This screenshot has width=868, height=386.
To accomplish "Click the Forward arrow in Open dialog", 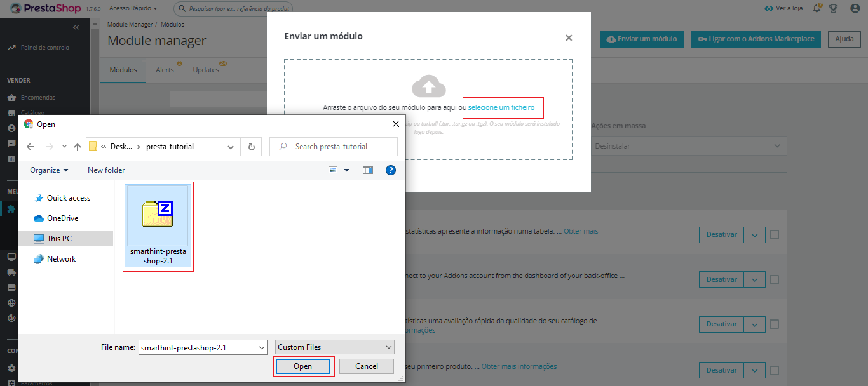I will tap(50, 147).
